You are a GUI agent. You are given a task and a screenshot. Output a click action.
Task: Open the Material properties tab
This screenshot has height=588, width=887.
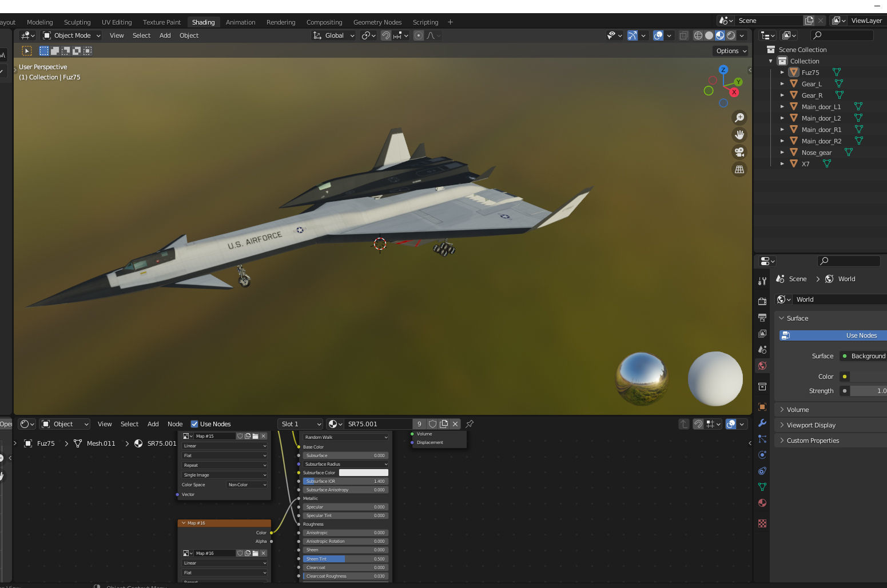[x=762, y=503]
